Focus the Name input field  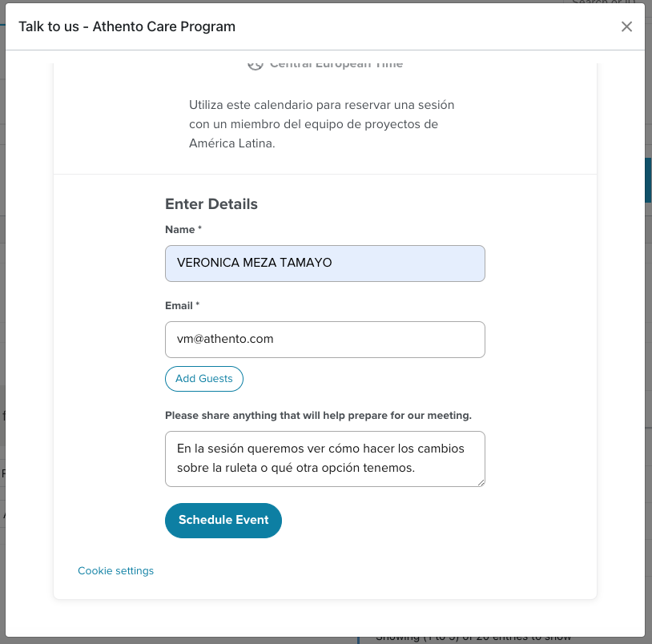tap(324, 264)
